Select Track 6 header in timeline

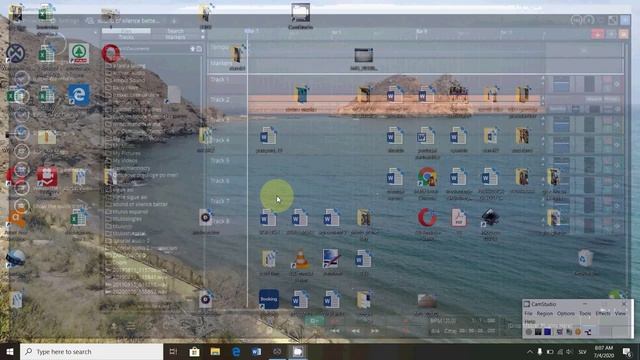[x=220, y=180]
